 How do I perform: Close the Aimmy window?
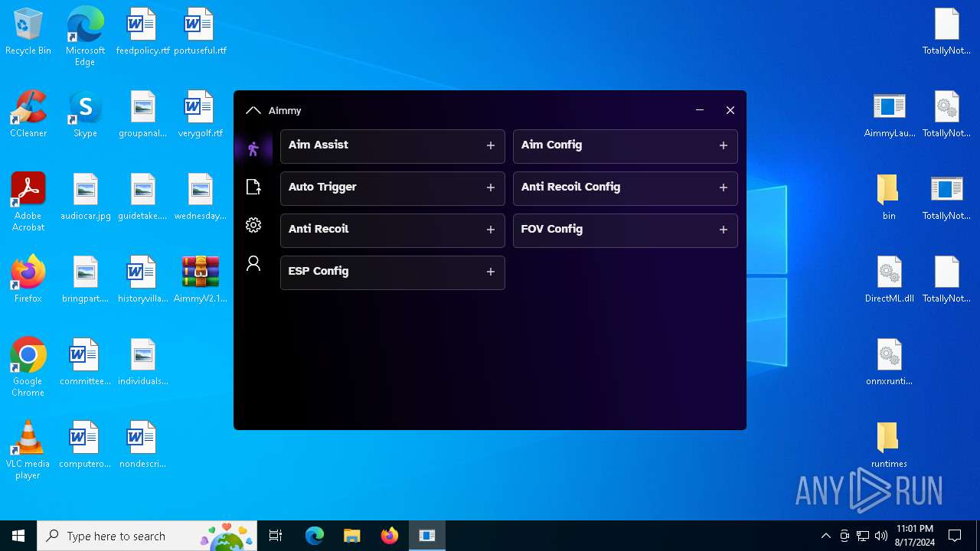(730, 110)
